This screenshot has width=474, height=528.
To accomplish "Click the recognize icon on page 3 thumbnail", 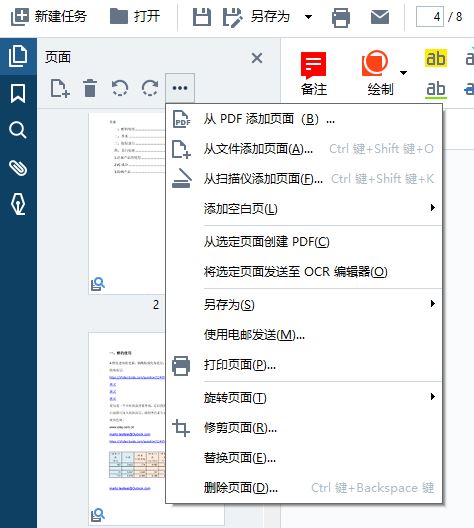I will pos(98,515).
